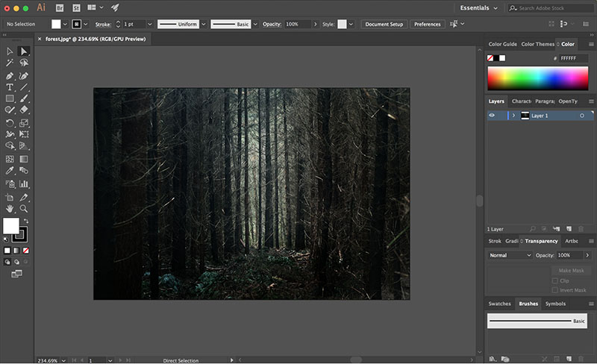Enable the Clip checkbox
This screenshot has height=364, width=597.
pyautogui.click(x=554, y=280)
